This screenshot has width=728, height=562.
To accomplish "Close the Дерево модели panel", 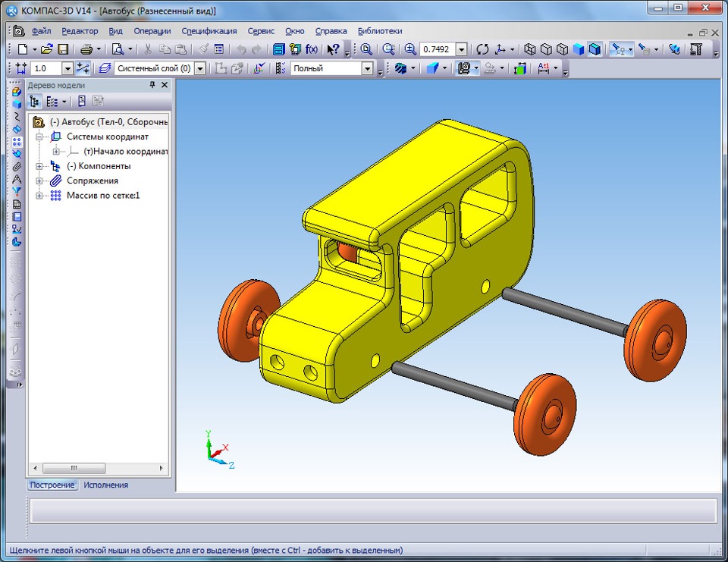I will pos(165,85).
